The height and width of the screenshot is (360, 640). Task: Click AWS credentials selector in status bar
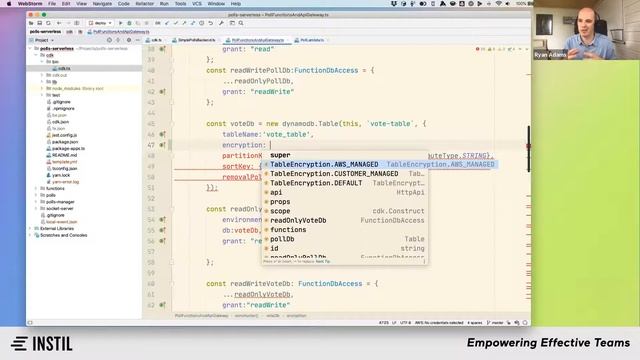pyautogui.click(x=439, y=322)
